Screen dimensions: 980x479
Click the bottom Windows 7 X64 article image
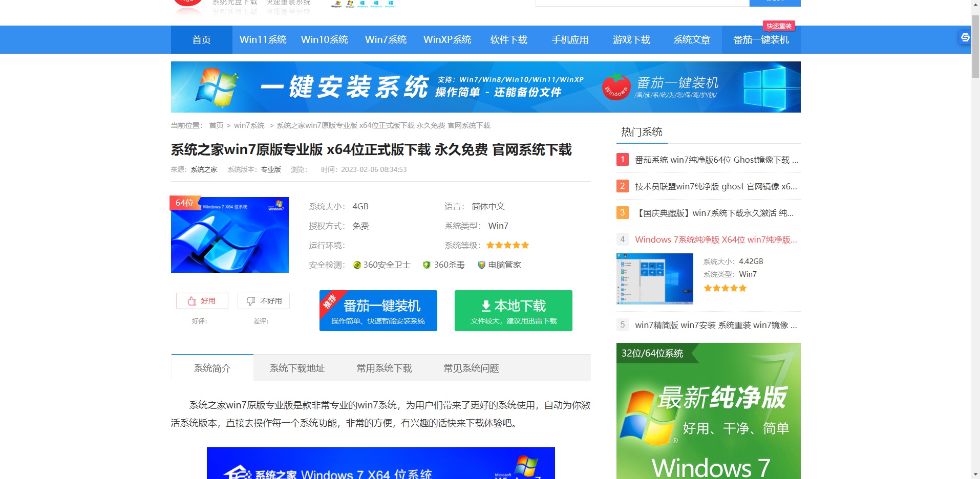(x=381, y=463)
